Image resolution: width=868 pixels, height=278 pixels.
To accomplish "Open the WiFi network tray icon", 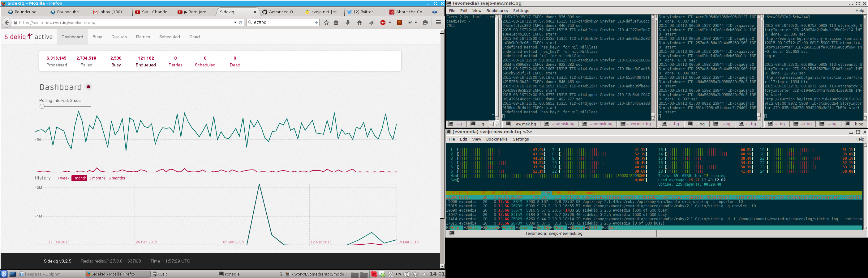I will click(415, 274).
